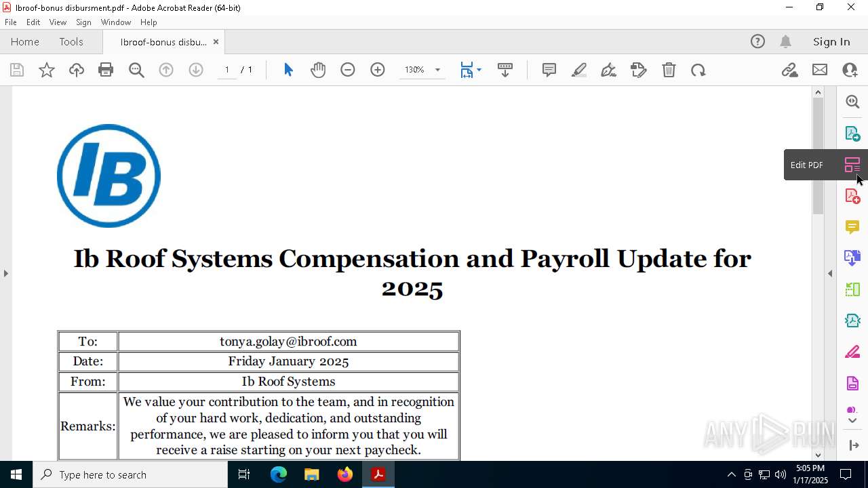
Task: Open the Window menu
Action: point(116,22)
